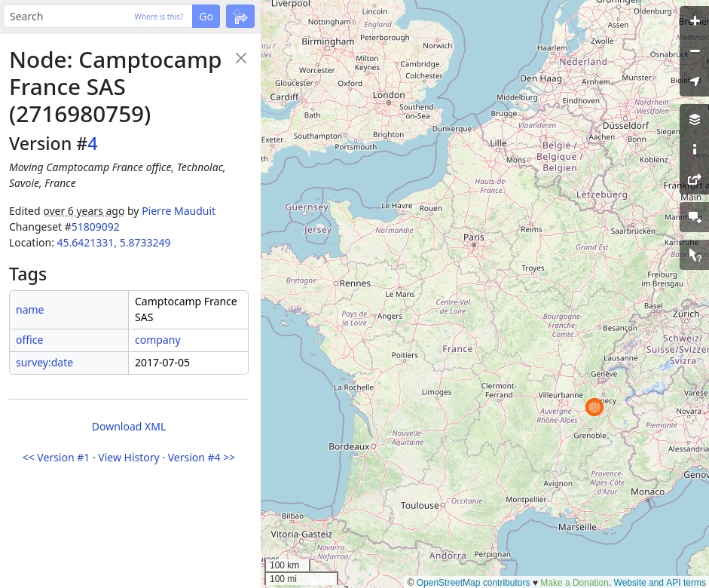
Task: Go to 'Version #4 >>' link
Action: click(x=201, y=458)
